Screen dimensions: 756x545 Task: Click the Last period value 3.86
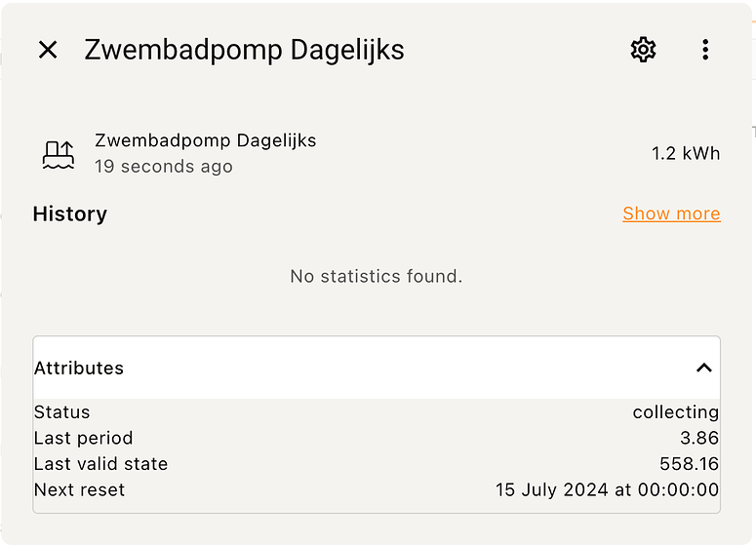(699, 438)
